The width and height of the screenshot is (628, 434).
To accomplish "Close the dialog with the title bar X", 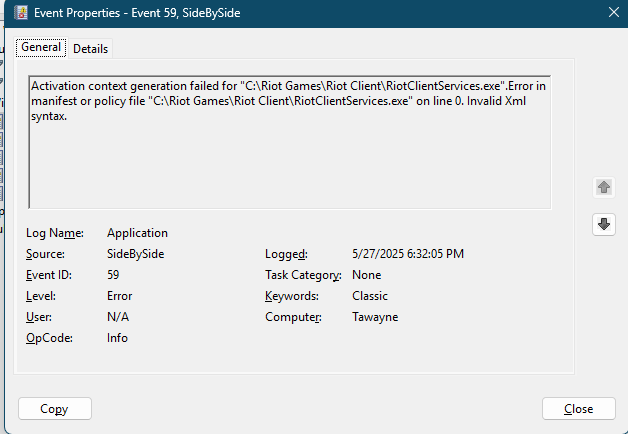I will pyautogui.click(x=612, y=12).
